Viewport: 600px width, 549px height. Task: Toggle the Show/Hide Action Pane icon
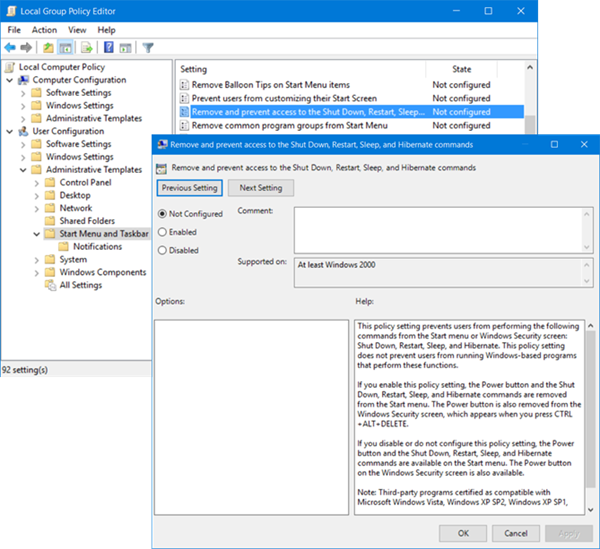coord(125,48)
